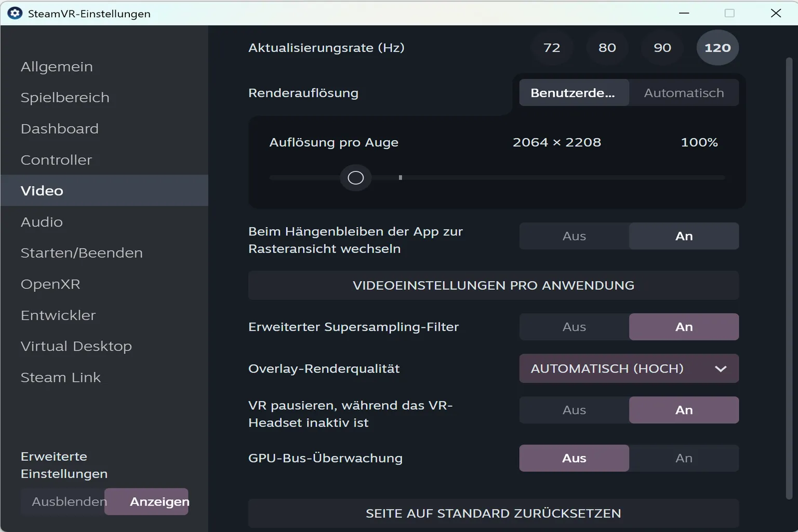This screenshot has width=798, height=532.
Task: Close the SteamVR-Einstellungen window
Action: point(776,13)
